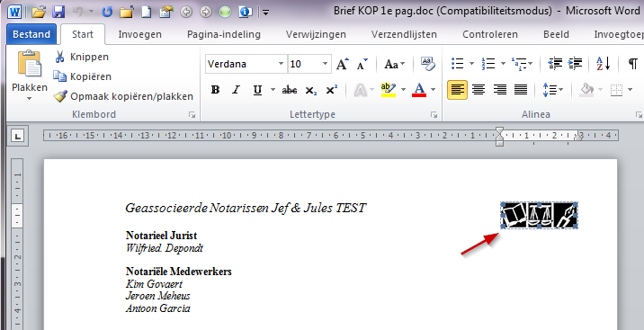Toggle Italic formatting
This screenshot has width=644, height=330.
[x=236, y=90]
